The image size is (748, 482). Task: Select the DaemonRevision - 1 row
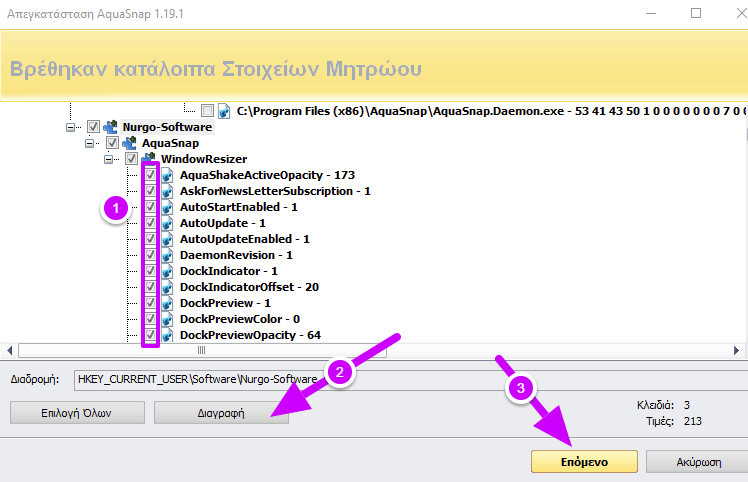tap(236, 255)
